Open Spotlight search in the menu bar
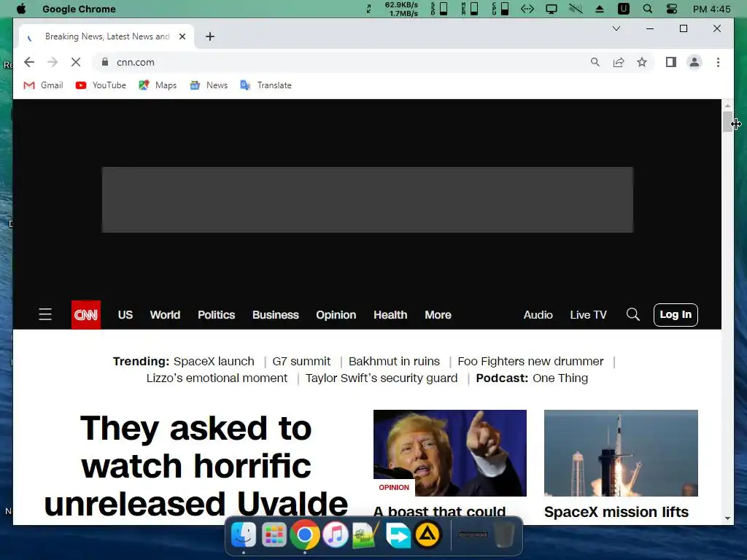This screenshot has width=747, height=560. [648, 9]
